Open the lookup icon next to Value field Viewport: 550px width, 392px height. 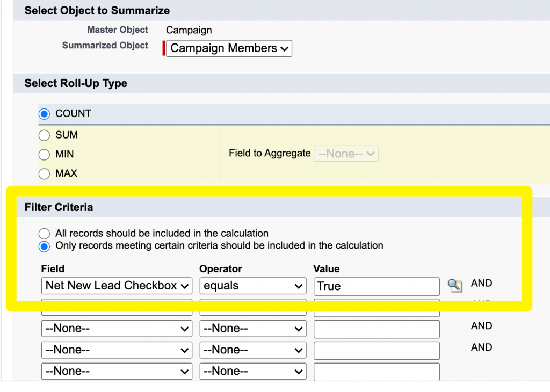454,285
